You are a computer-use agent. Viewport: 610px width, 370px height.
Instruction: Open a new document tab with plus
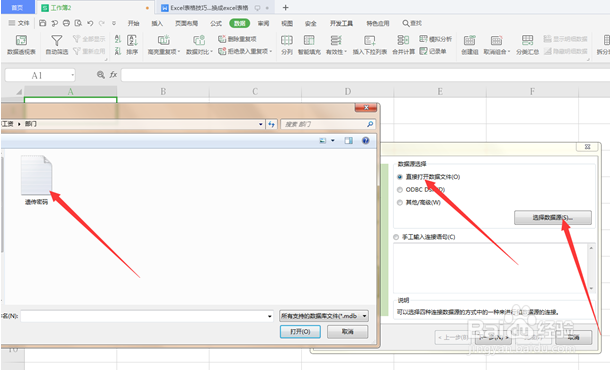[x=286, y=7]
